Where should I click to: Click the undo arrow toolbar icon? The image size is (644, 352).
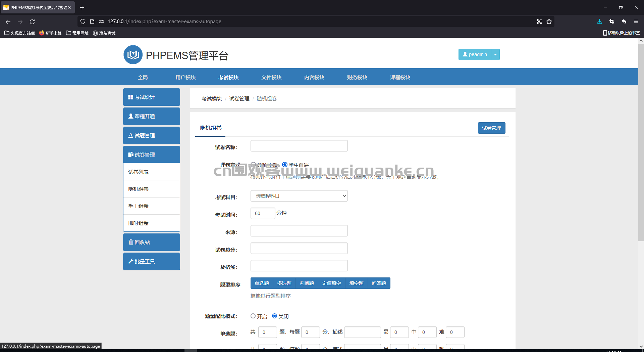coord(624,21)
